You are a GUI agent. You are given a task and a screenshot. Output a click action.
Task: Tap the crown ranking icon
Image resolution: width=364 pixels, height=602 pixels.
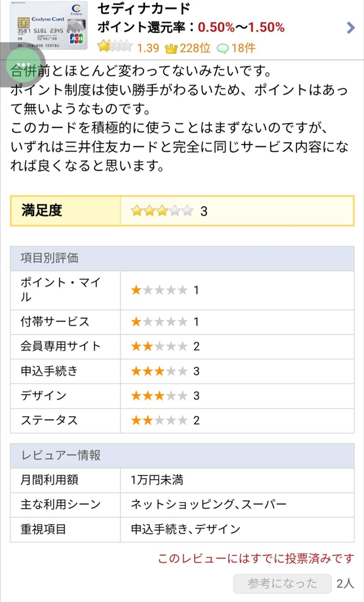pos(171,48)
